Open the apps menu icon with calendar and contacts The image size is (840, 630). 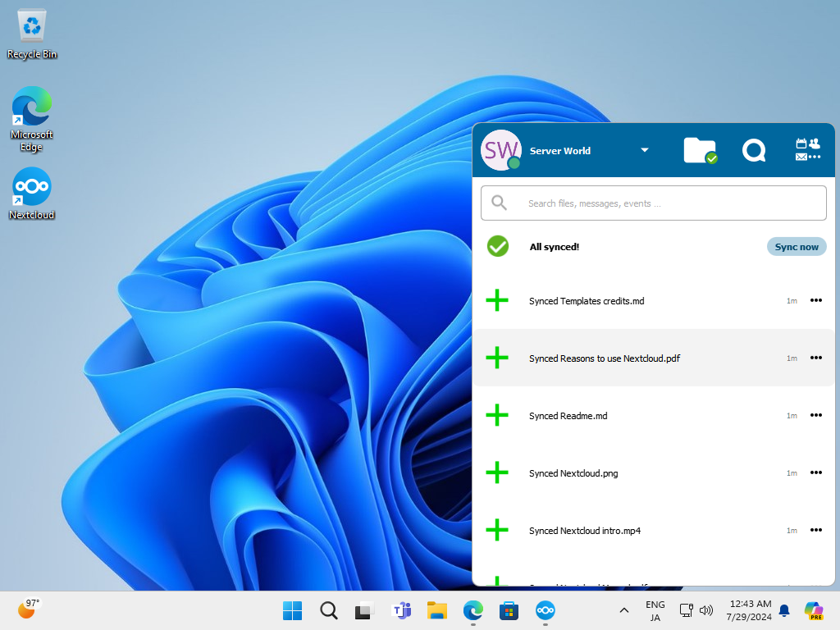(808, 149)
